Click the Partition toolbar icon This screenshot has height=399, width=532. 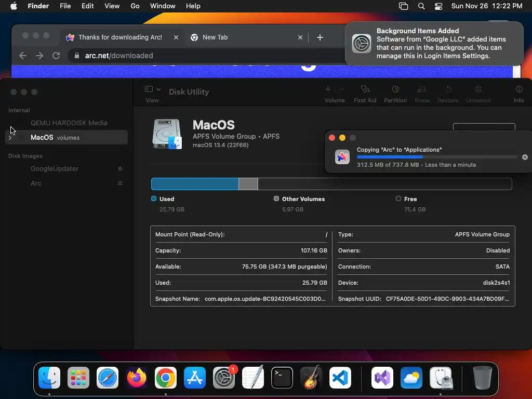(395, 89)
